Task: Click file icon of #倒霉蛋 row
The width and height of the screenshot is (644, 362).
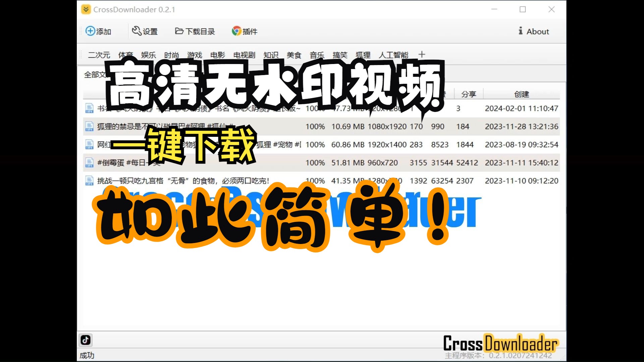Action: click(89, 163)
